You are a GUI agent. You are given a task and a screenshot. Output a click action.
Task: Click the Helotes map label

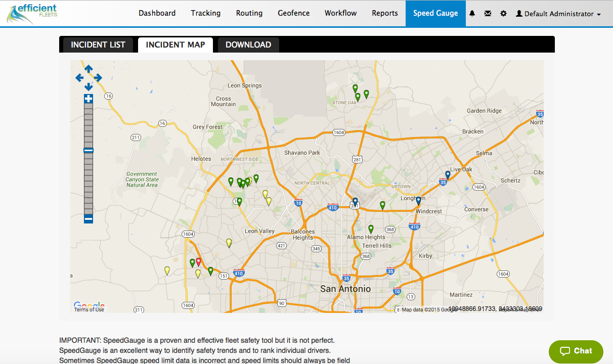point(201,159)
